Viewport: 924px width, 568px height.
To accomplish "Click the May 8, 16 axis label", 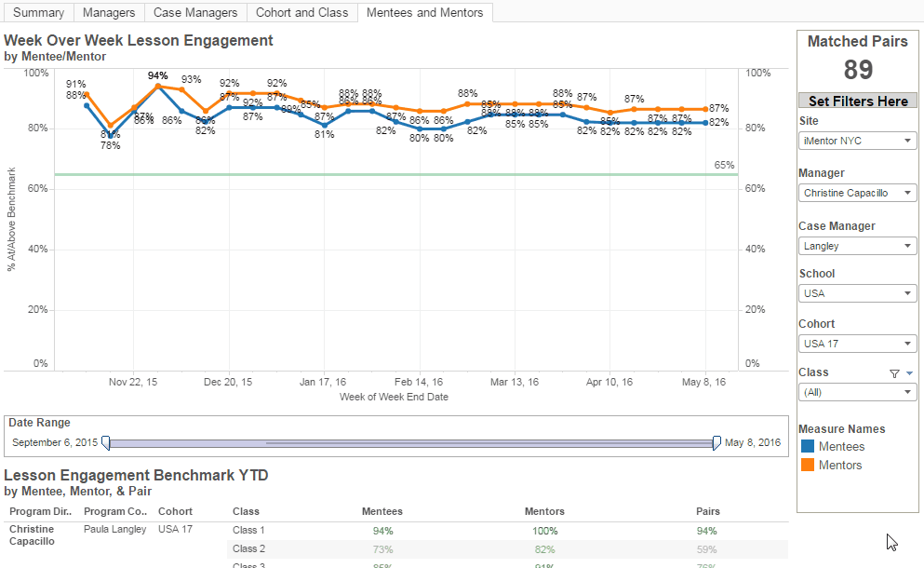I will pyautogui.click(x=704, y=382).
